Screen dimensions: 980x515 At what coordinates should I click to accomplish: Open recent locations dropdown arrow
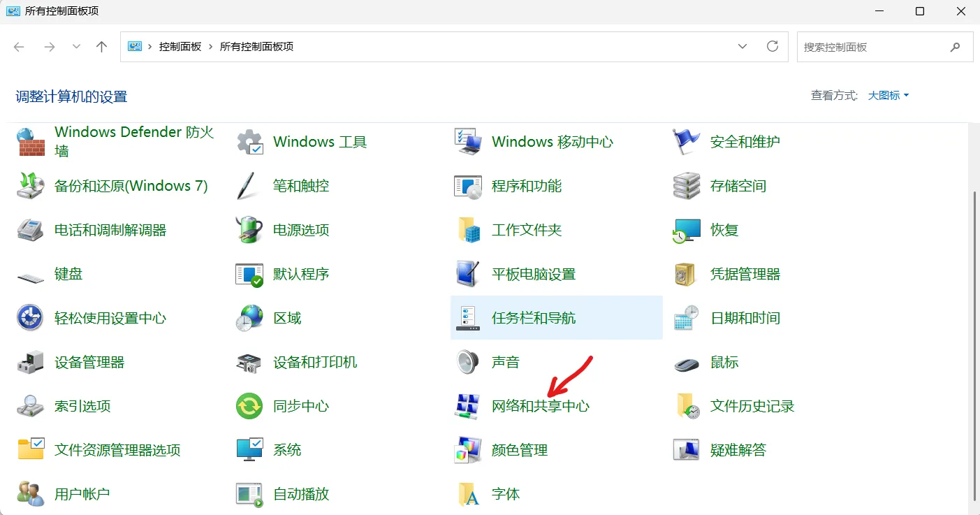(x=77, y=47)
